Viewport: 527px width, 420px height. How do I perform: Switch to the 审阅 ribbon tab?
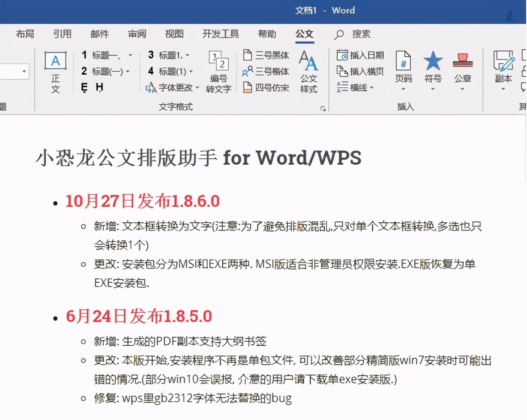point(137,34)
